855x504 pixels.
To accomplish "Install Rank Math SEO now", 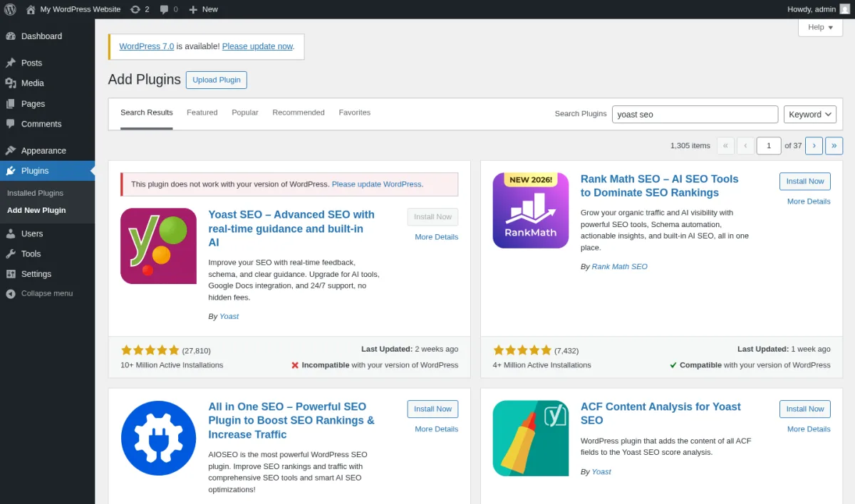I will point(805,182).
